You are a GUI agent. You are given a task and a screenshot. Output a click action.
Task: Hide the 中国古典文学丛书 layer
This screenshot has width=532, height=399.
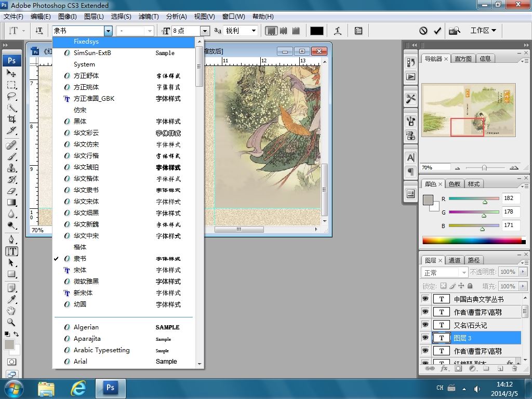(425, 299)
